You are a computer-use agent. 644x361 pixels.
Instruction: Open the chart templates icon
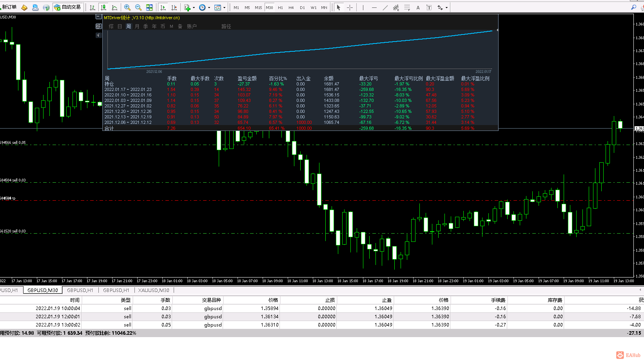[218, 7]
